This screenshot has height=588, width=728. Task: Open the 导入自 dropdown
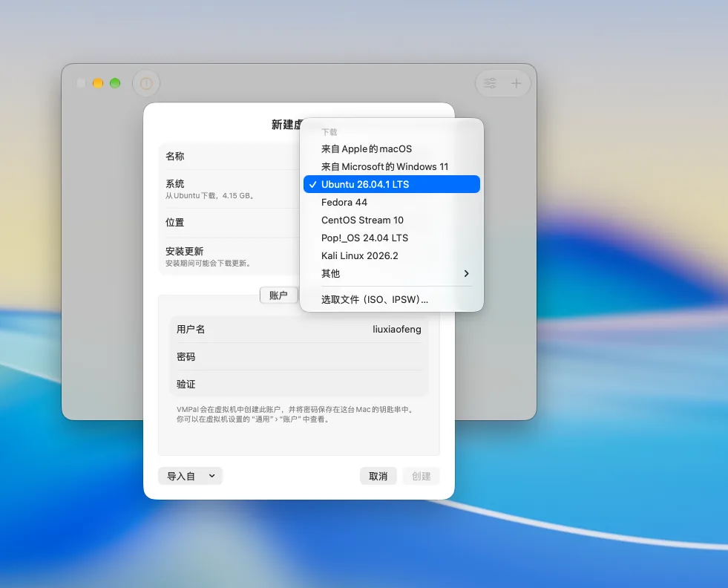point(191,476)
